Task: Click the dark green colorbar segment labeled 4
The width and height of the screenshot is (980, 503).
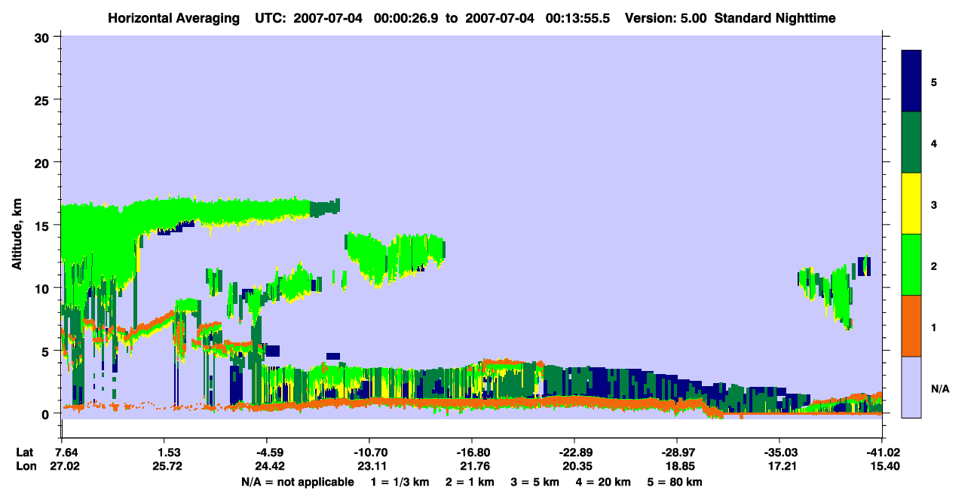Action: [x=911, y=143]
